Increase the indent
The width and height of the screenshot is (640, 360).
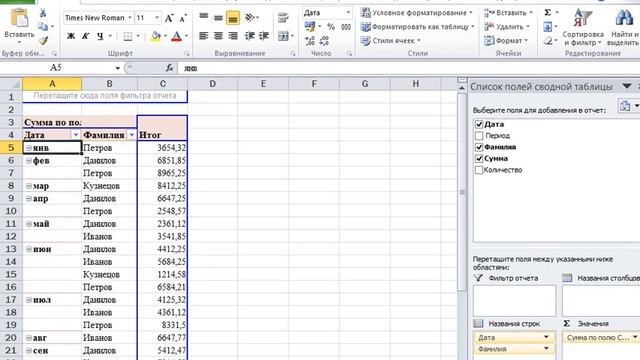tap(264, 36)
